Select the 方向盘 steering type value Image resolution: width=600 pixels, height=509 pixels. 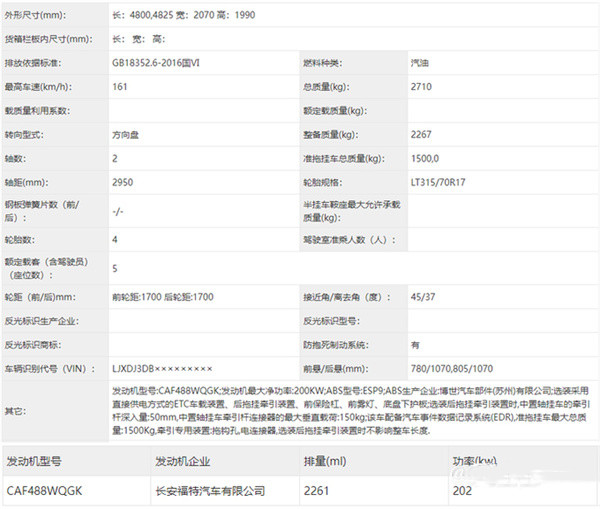click(x=127, y=134)
